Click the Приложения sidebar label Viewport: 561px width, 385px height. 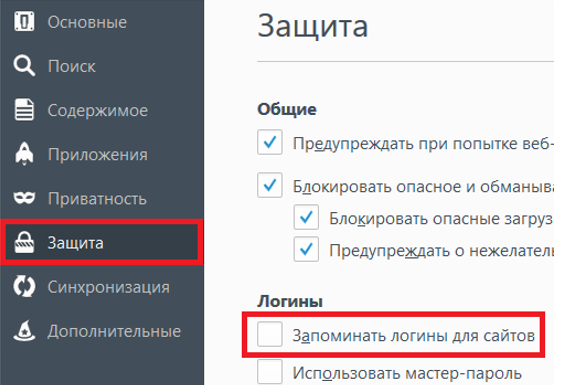click(x=98, y=155)
